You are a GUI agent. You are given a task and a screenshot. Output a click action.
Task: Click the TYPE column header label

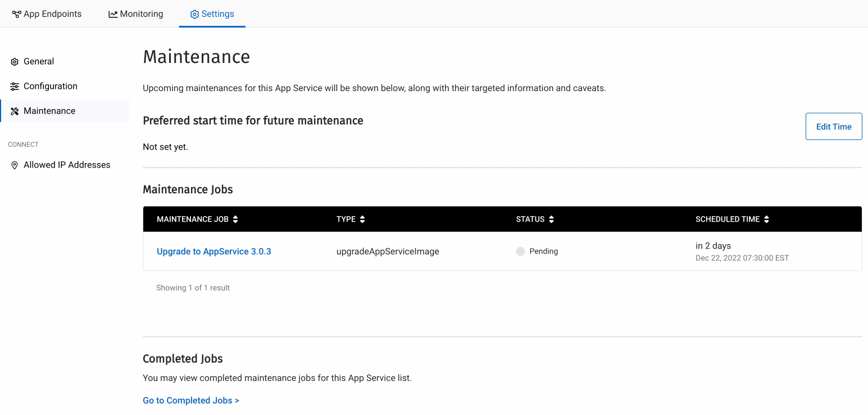(x=346, y=219)
